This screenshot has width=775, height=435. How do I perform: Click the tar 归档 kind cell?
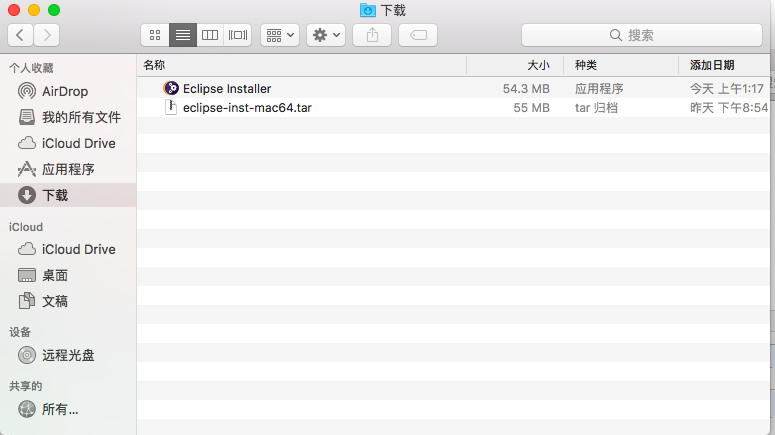596,108
